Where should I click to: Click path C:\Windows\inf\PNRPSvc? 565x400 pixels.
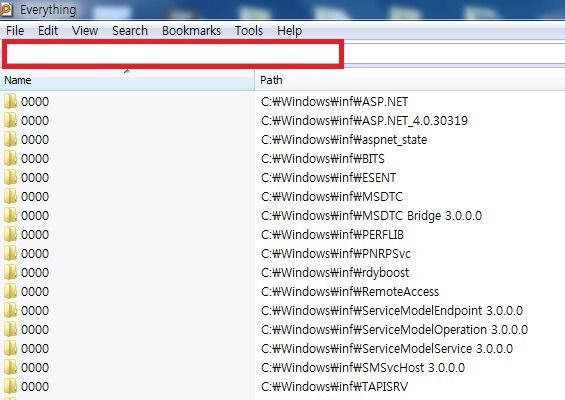click(x=336, y=254)
